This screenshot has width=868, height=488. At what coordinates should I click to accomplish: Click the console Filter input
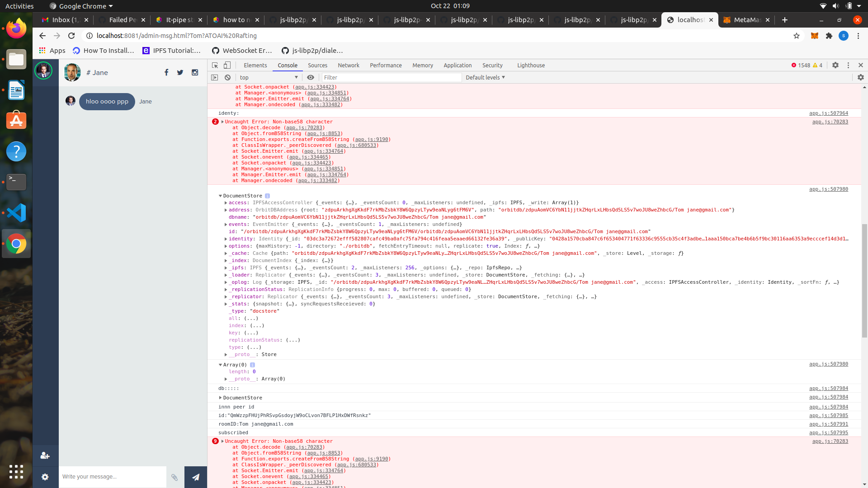pyautogui.click(x=392, y=77)
